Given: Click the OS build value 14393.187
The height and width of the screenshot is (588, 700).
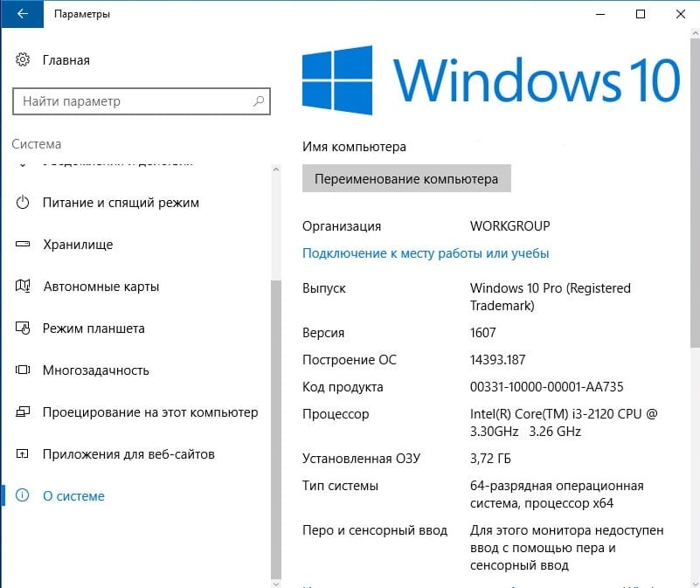Looking at the screenshot, I should [498, 360].
